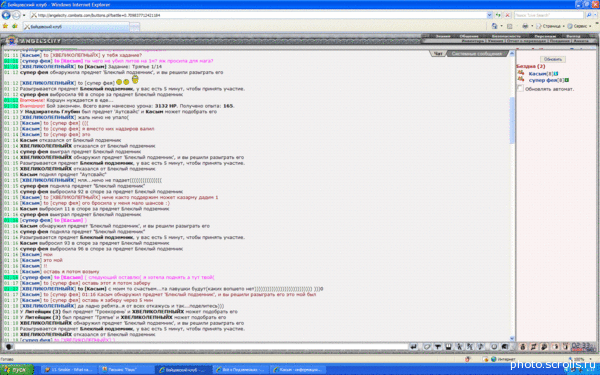Click the smiley face icon in chat toolbar
Screen dimensions: 600x375
[494, 347]
